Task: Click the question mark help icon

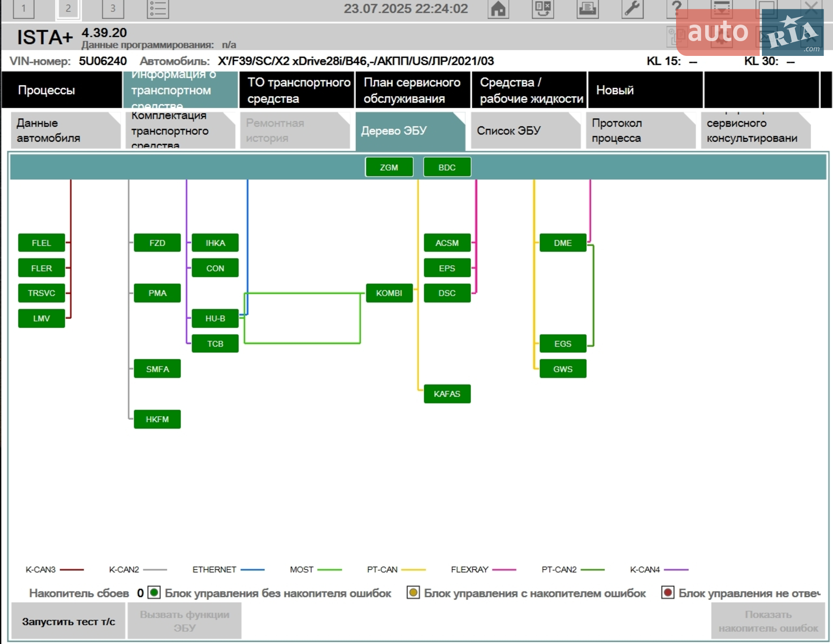Action: [677, 8]
